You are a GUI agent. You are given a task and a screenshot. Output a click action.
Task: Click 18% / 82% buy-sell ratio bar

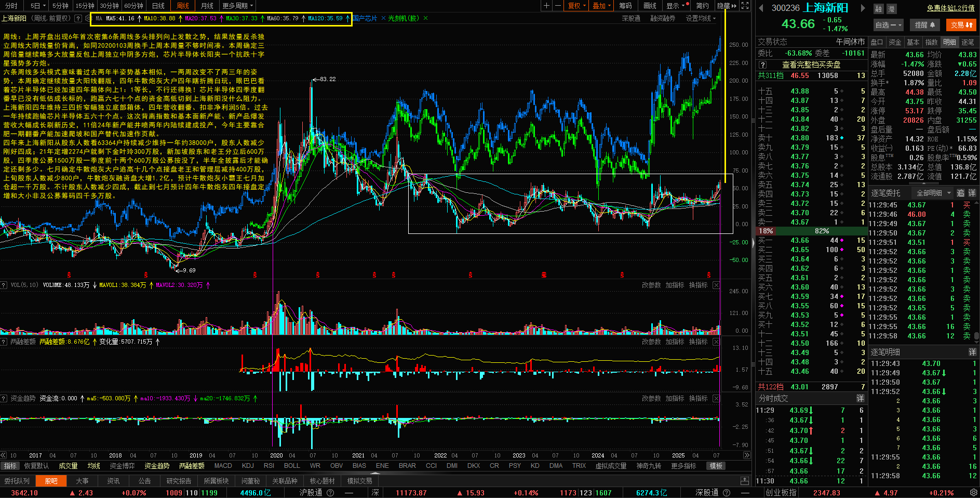coord(811,231)
